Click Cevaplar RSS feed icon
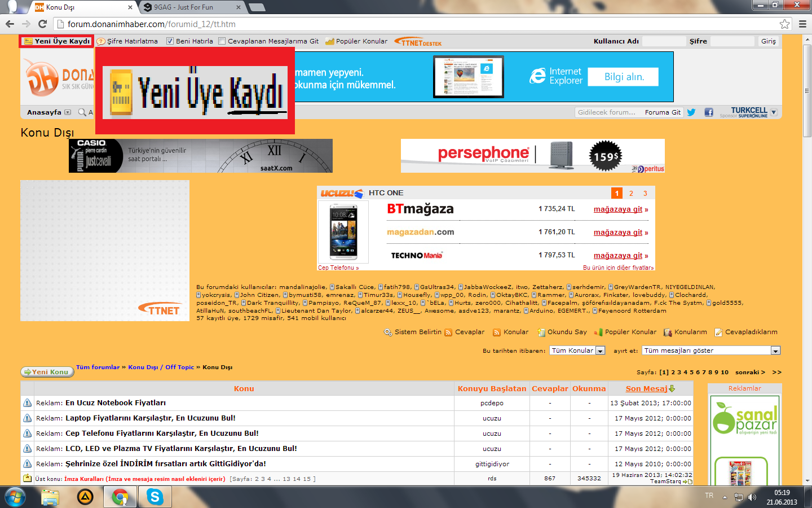The height and width of the screenshot is (508, 812). pyautogui.click(x=448, y=332)
